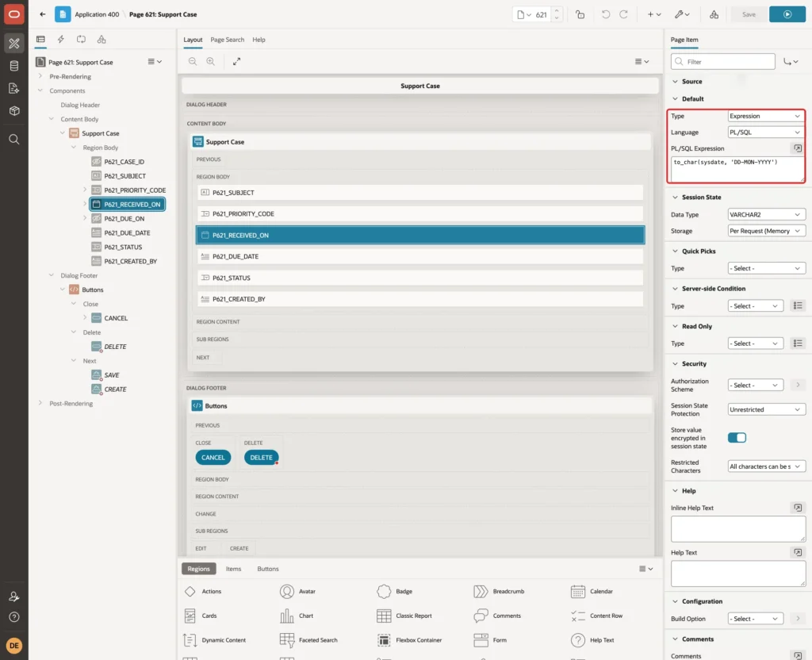
Task: Go back with the left arrow
Action: point(43,14)
